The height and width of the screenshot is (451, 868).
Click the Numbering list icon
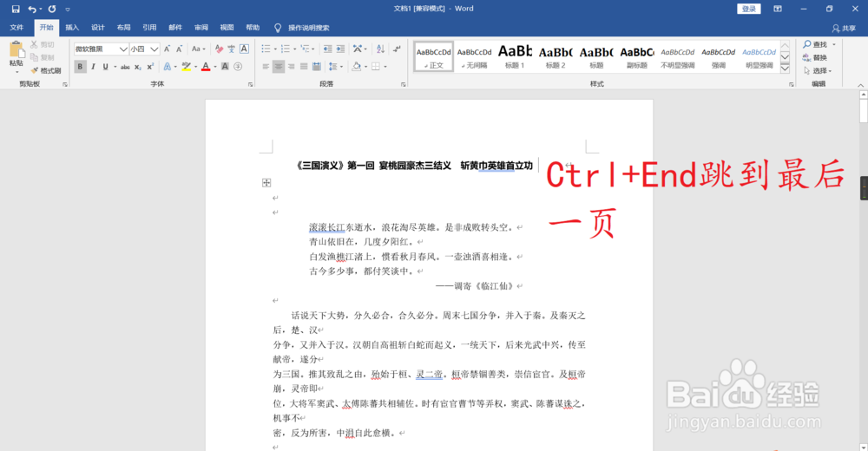(x=285, y=49)
